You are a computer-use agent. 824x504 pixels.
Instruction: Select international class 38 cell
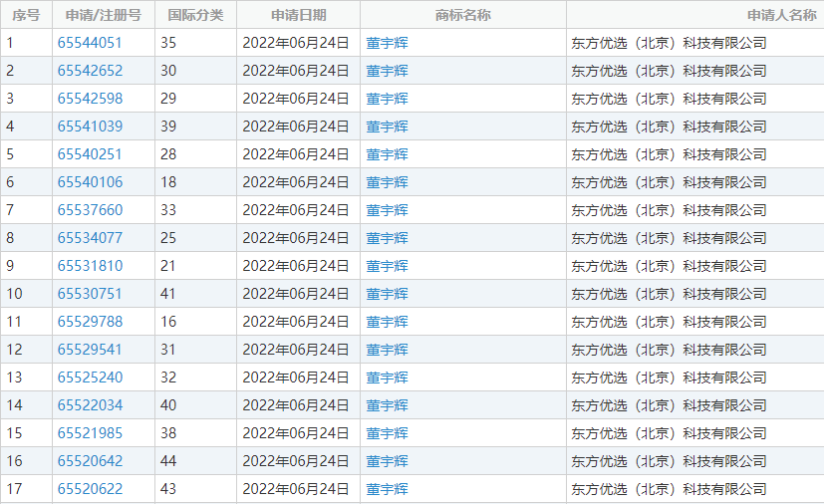pos(195,432)
